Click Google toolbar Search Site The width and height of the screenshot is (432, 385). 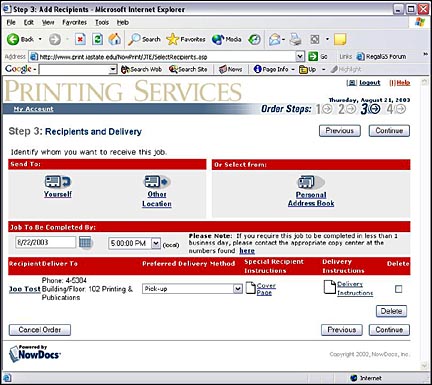(188, 69)
